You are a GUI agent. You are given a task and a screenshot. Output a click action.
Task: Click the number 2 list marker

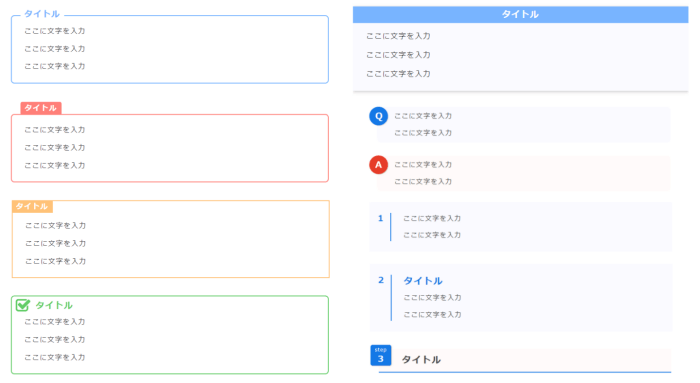381,280
